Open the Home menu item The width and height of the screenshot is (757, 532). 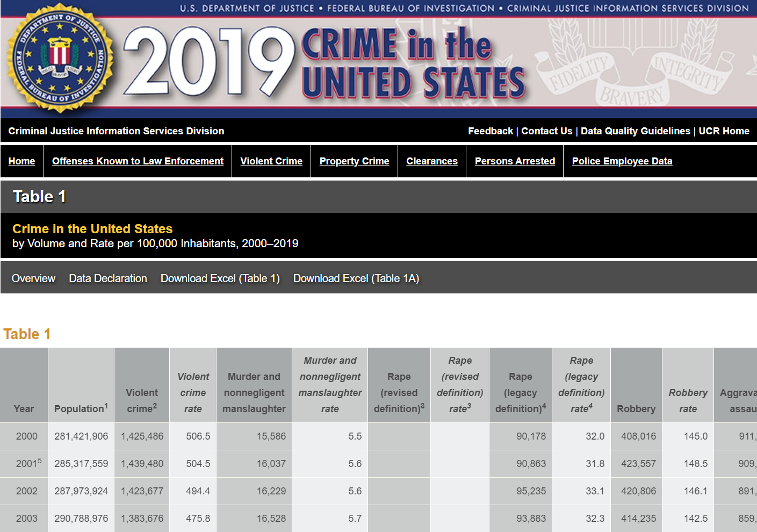pos(21,161)
